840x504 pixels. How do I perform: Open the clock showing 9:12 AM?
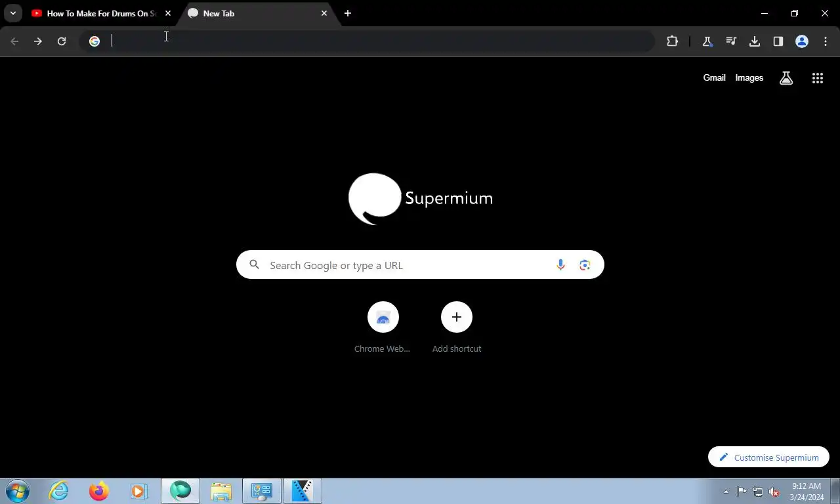click(807, 492)
